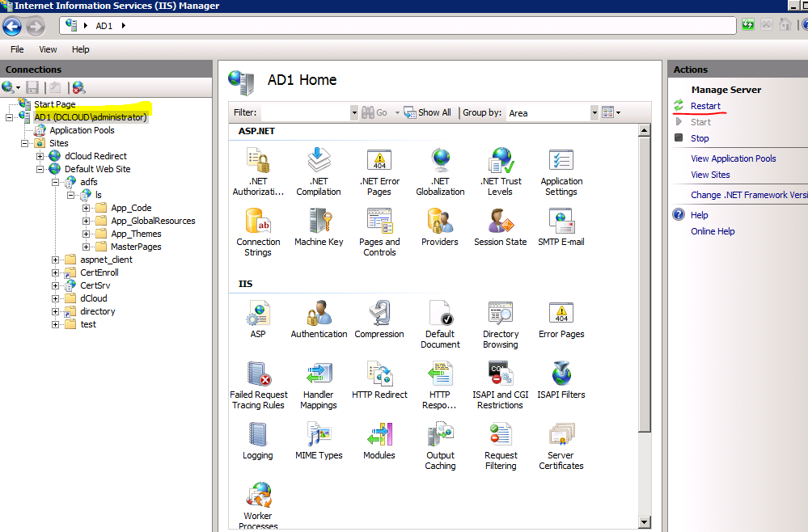Viewport: 808px width, 532px height.
Task: Open Pages and Controls feature
Action: 379,233
